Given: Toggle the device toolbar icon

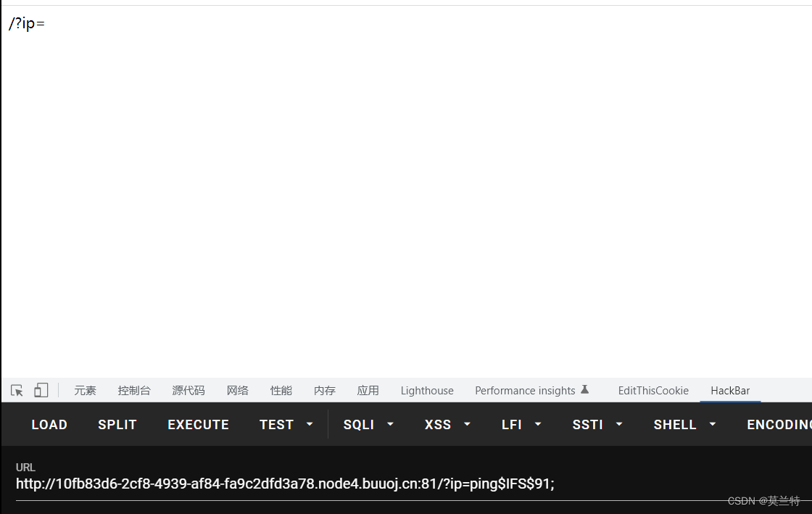Looking at the screenshot, I should tap(41, 390).
